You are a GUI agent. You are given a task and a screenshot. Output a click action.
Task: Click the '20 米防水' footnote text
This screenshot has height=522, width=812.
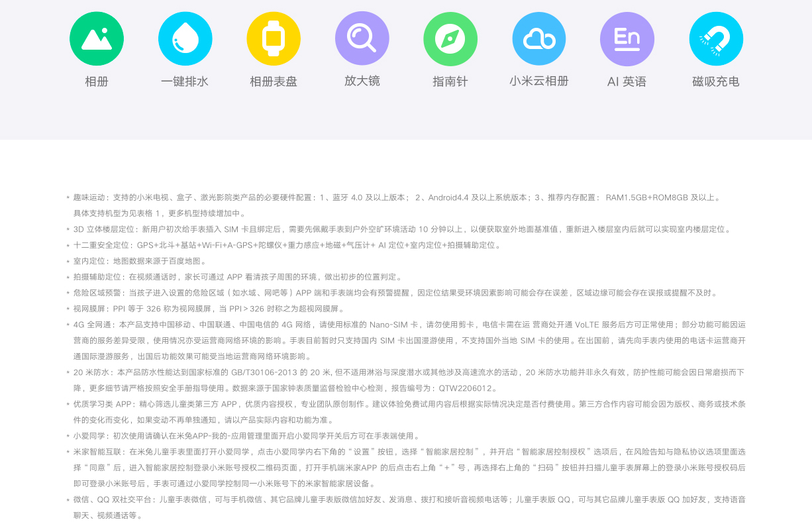[397, 372]
